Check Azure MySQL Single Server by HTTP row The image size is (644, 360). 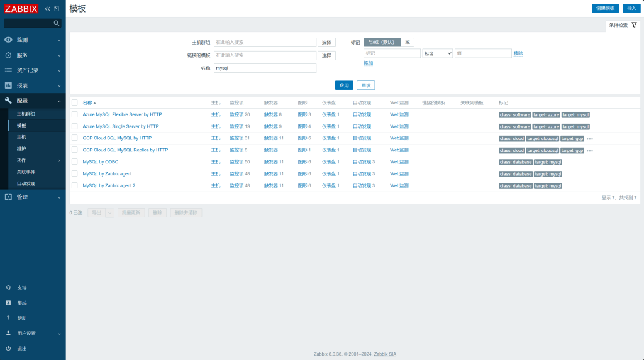coord(75,126)
